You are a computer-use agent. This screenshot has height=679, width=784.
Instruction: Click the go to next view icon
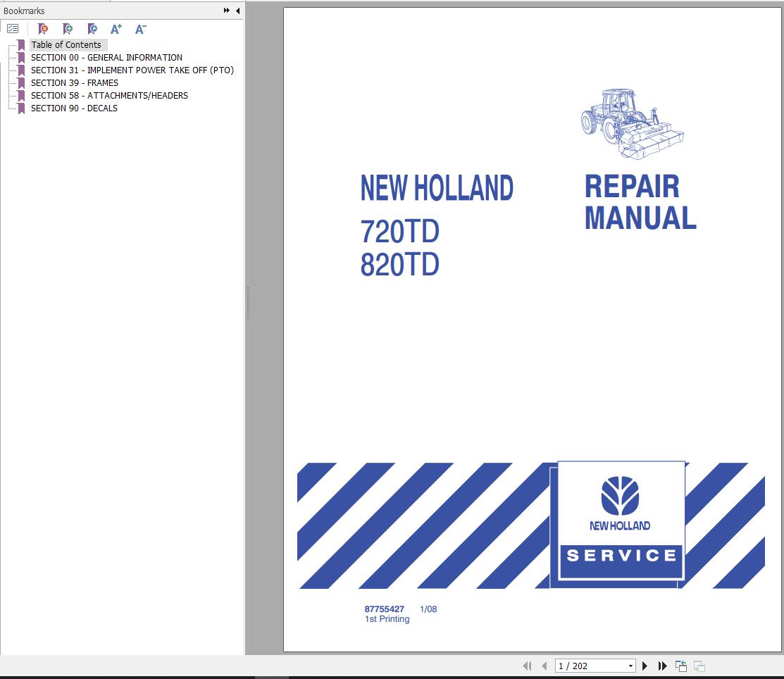699,666
